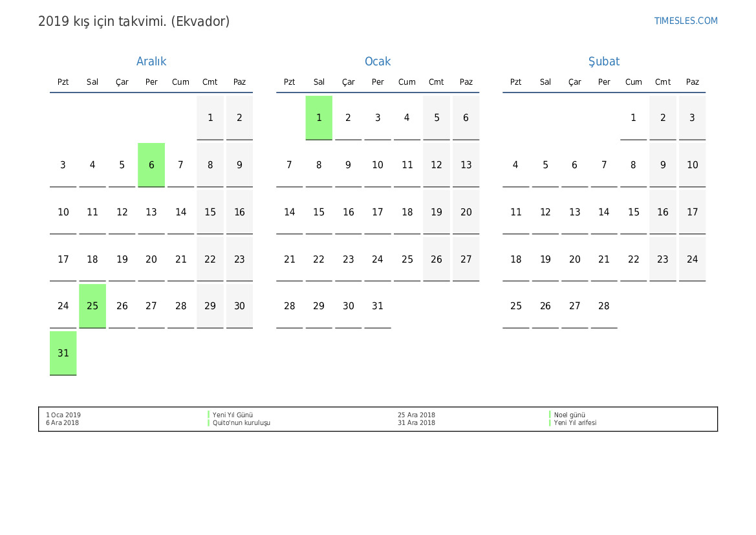Click the 25 Ara 2018 legend date

click(x=416, y=415)
